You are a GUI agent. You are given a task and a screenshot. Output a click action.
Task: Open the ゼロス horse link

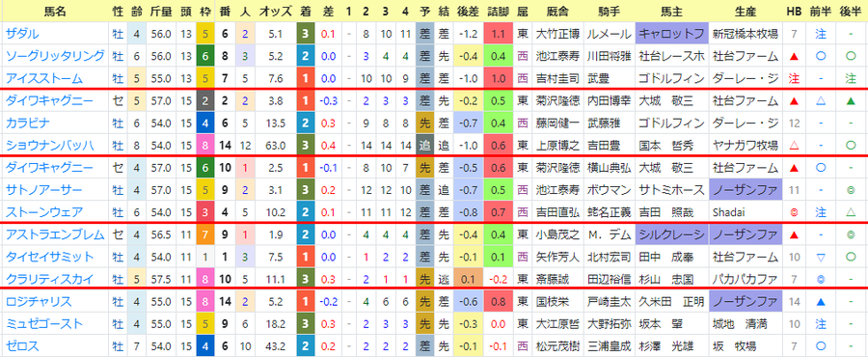23,346
